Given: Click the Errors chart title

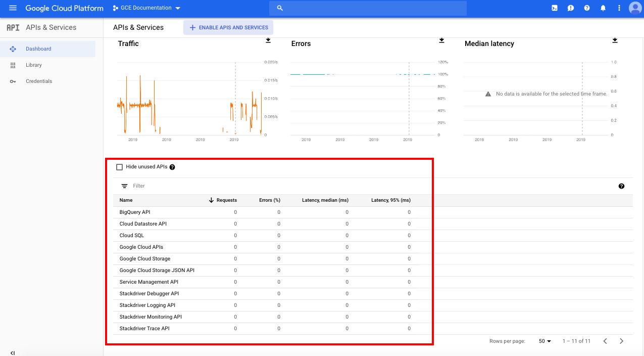Looking at the screenshot, I should pyautogui.click(x=301, y=44).
